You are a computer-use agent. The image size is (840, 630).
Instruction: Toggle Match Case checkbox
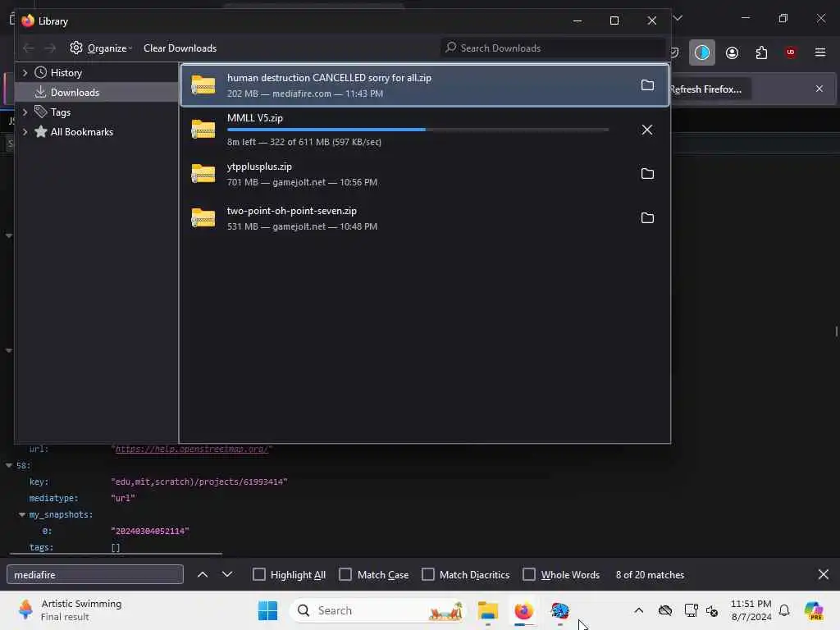(345, 574)
